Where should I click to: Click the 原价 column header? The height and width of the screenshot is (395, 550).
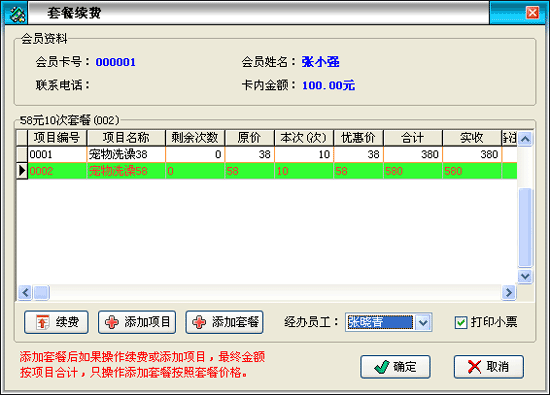(249, 138)
